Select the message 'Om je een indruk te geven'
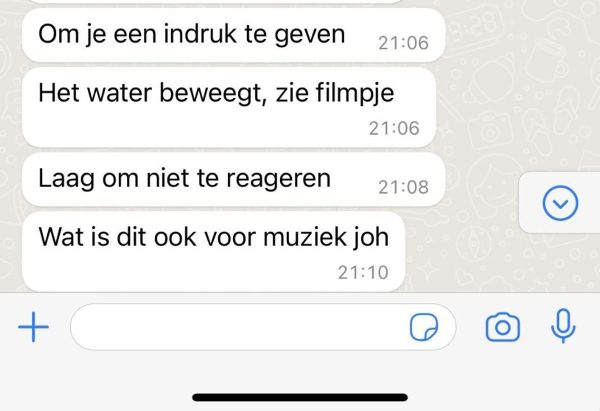This screenshot has height=411, width=600. 234,35
